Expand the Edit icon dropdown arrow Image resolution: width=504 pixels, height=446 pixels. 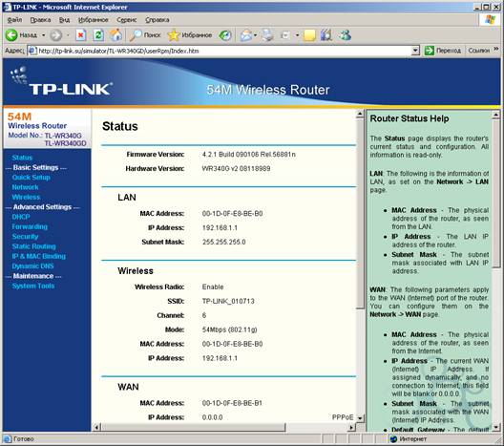pyautogui.click(x=297, y=35)
